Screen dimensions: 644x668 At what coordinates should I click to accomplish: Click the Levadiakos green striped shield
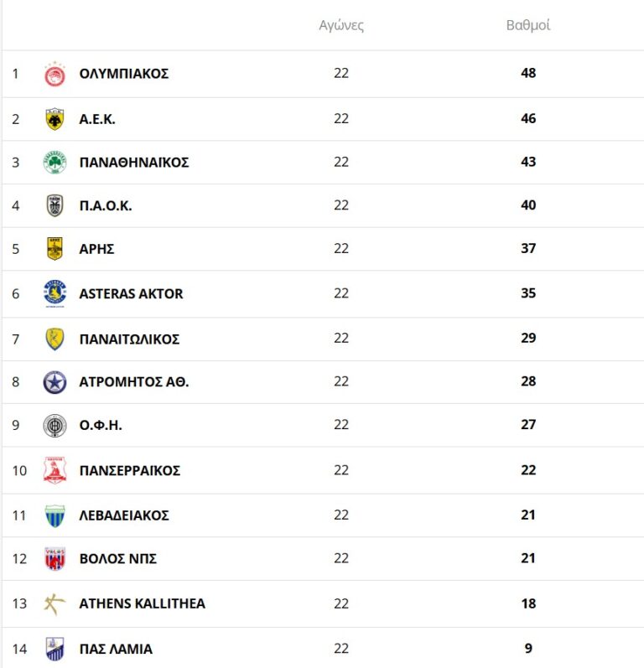click(x=55, y=515)
